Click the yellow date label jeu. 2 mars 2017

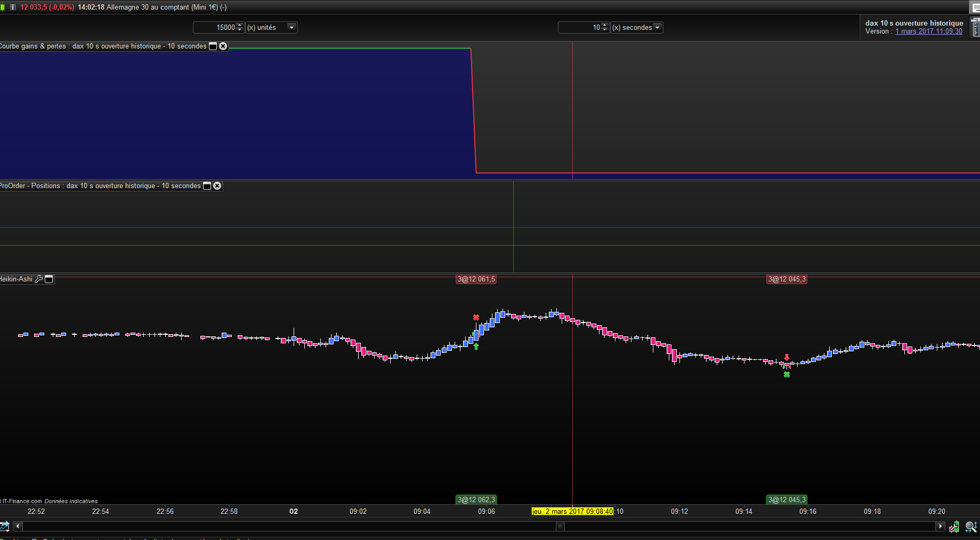[x=573, y=512]
